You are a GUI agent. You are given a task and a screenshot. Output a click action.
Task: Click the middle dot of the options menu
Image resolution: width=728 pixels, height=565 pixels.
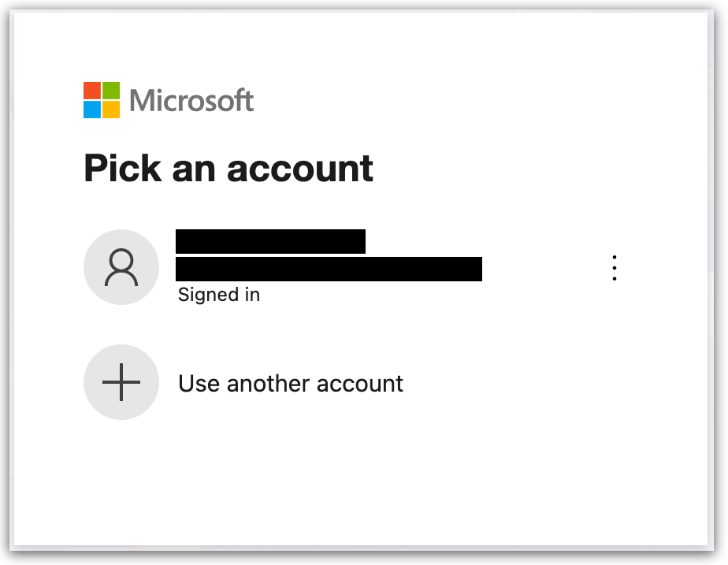615,268
